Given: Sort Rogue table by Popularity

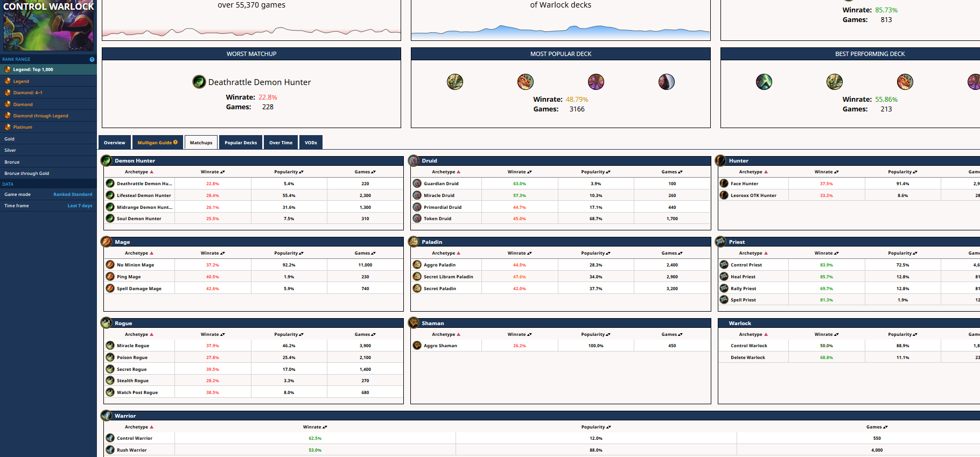Looking at the screenshot, I should click(289, 334).
